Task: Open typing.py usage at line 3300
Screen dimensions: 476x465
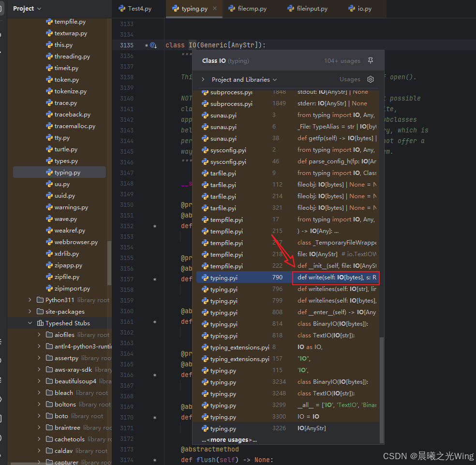Action: [x=288, y=417]
